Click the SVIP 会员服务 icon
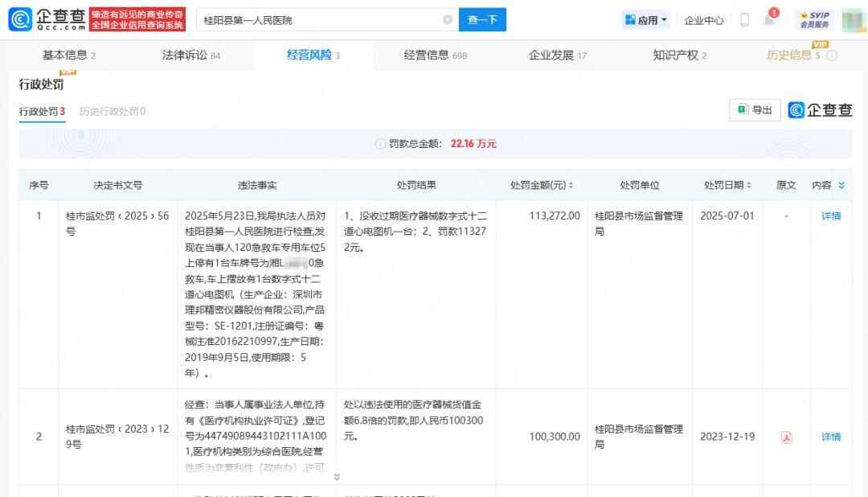 pyautogui.click(x=813, y=19)
